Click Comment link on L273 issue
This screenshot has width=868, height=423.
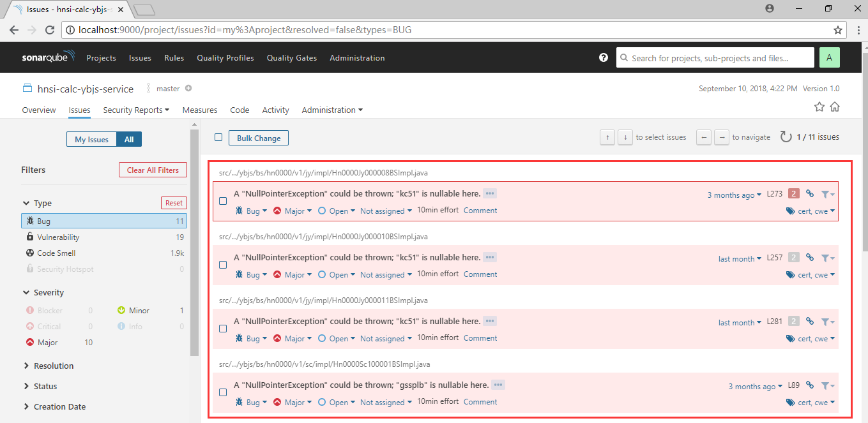(x=480, y=211)
